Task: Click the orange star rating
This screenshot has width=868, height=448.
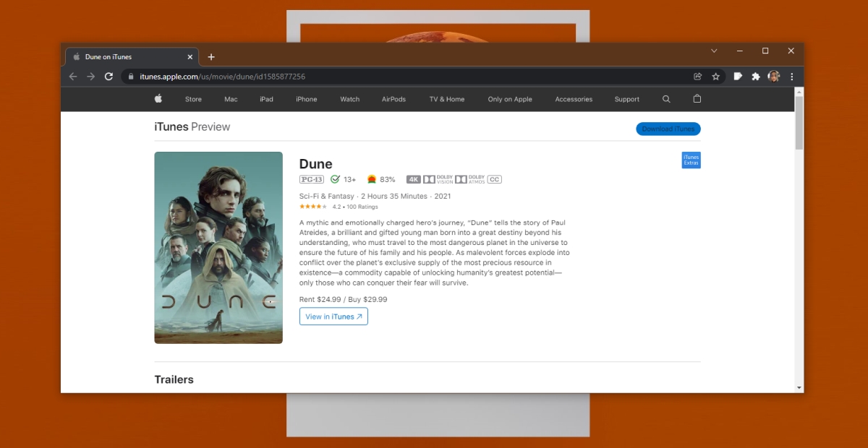Action: point(313,207)
